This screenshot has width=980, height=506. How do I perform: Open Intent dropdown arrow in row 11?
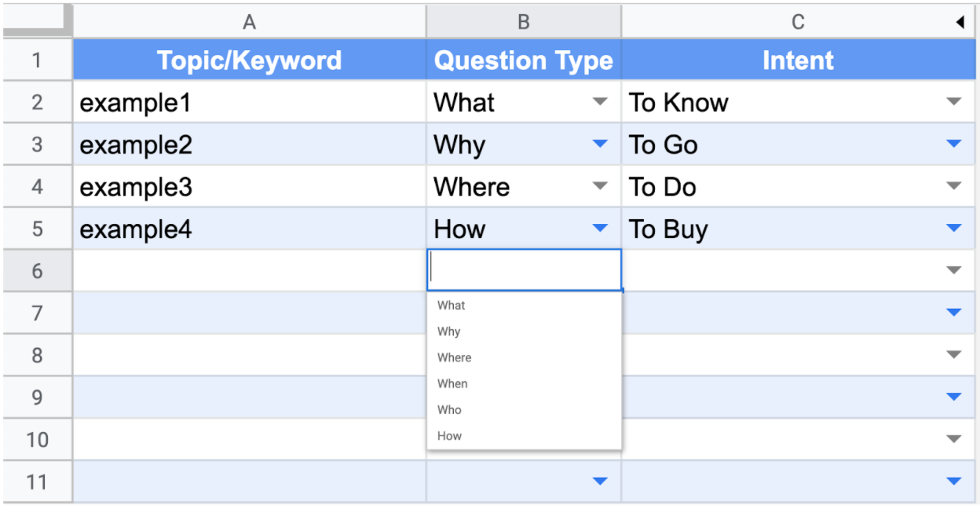coord(954,482)
